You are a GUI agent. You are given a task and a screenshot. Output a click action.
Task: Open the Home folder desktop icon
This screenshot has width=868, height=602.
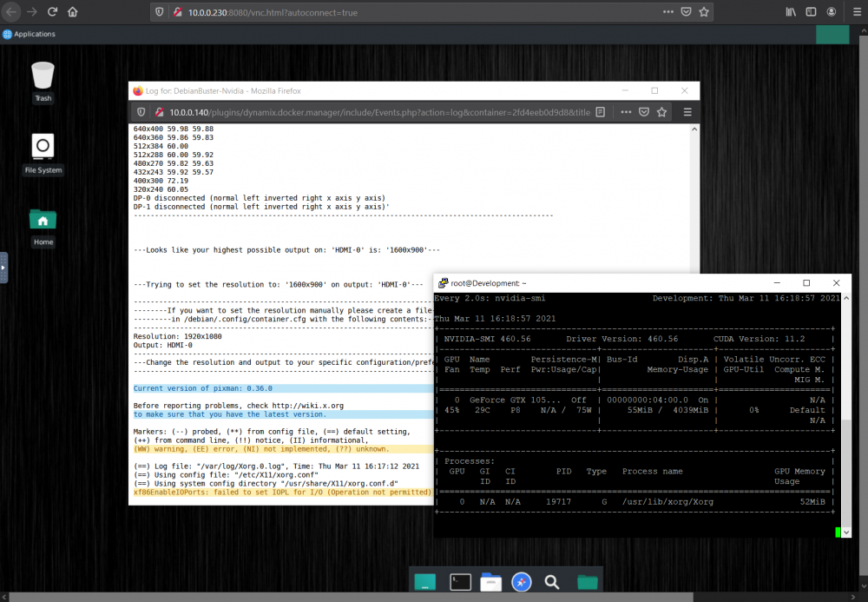click(43, 227)
